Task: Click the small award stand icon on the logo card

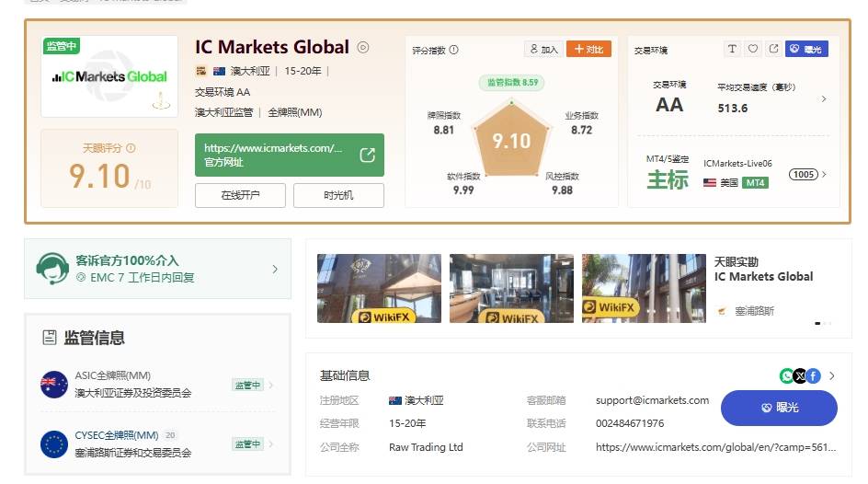Action: 161,101
